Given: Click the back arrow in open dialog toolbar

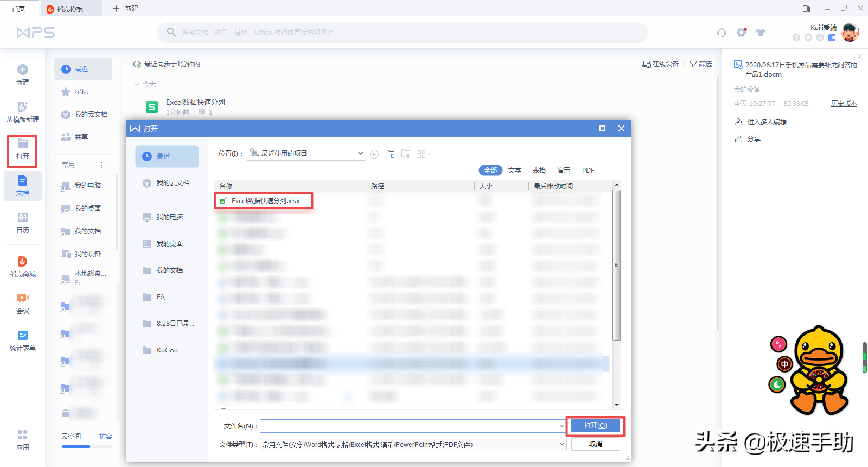Looking at the screenshot, I should coord(374,154).
